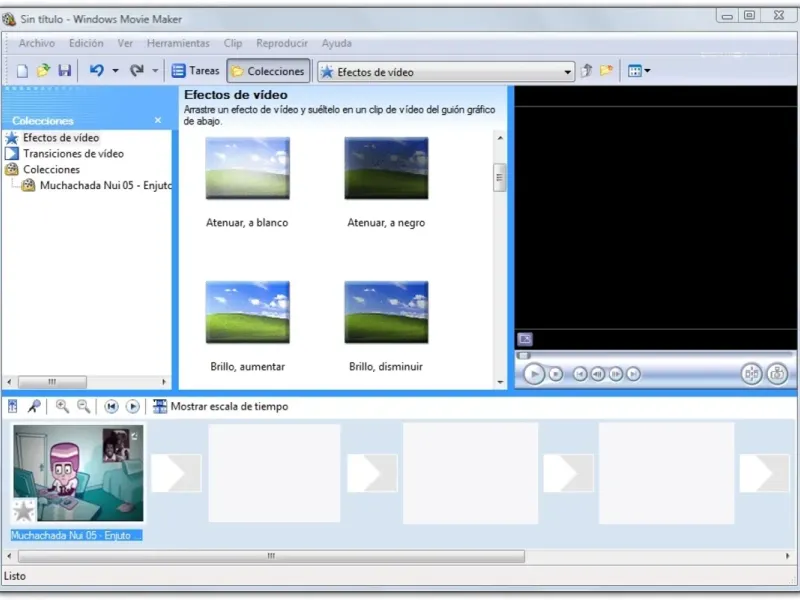This screenshot has width=800, height=600.
Task: Click the Save project icon
Action: tap(65, 71)
